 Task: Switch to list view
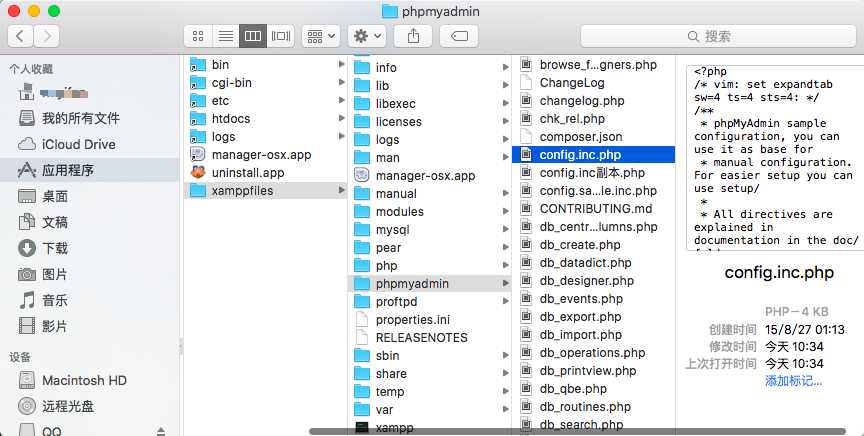pyautogui.click(x=225, y=36)
